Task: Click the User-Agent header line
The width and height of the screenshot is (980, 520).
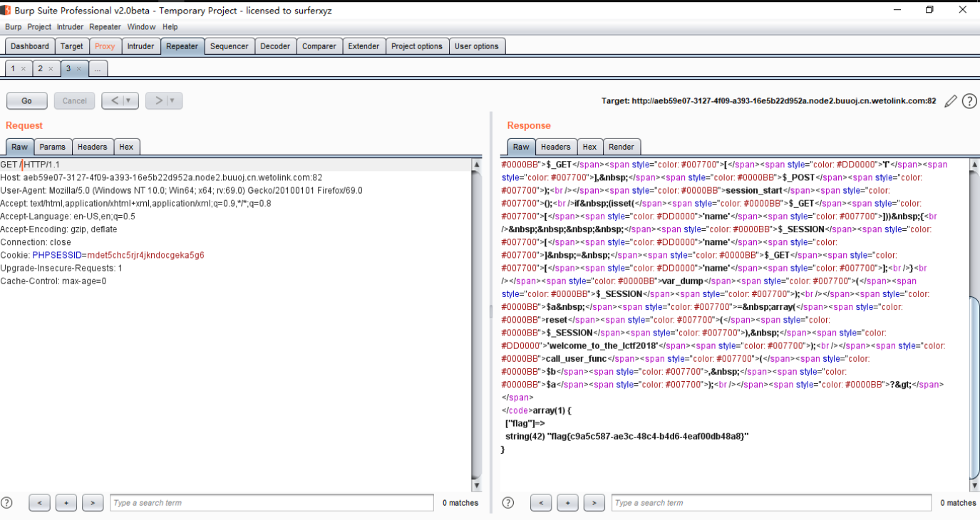Action: click(181, 190)
